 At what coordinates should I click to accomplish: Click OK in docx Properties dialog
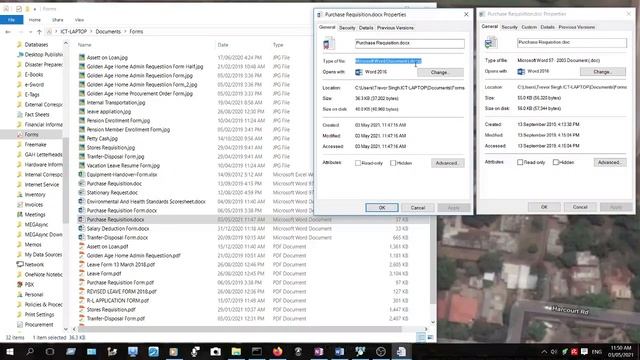[x=382, y=207]
